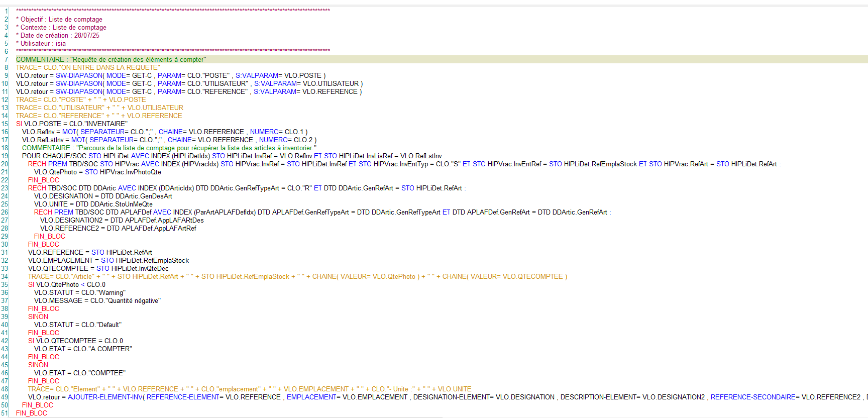Click the 'RECH PREM TBD/SOC STO HIPVrac' line
868x418 pixels.
tap(404, 164)
